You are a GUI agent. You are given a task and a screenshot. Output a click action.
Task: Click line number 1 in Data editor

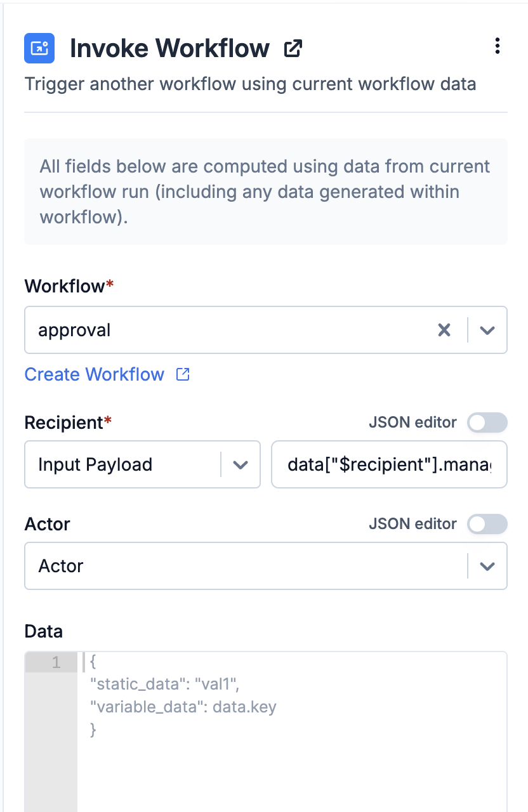tap(56, 663)
